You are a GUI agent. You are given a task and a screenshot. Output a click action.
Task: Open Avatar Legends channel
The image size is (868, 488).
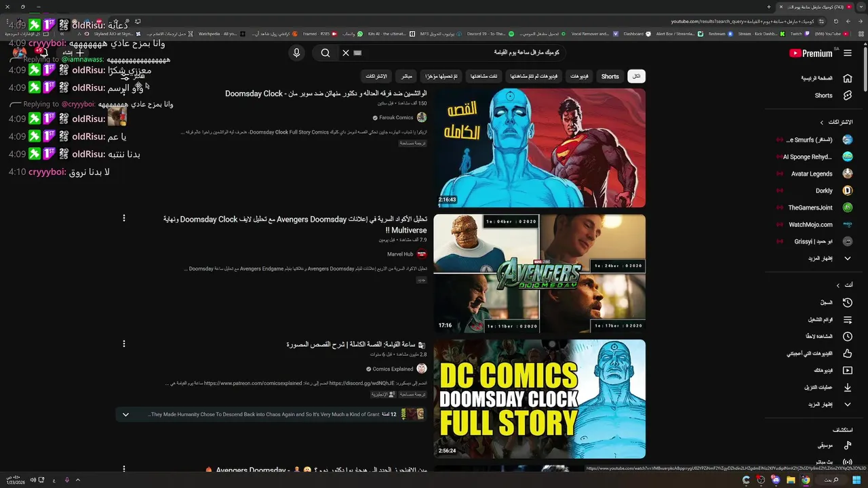pyautogui.click(x=814, y=174)
